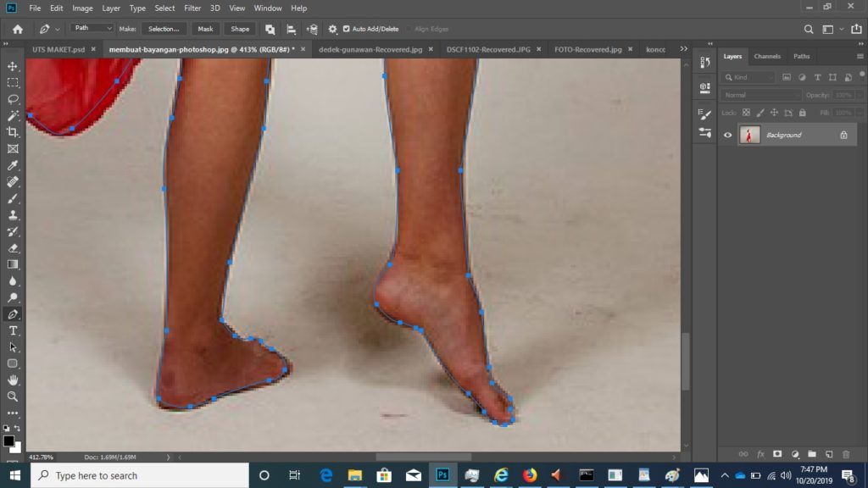Viewport: 868px width, 488px height.
Task: Select the Brush tool
Action: (x=13, y=198)
